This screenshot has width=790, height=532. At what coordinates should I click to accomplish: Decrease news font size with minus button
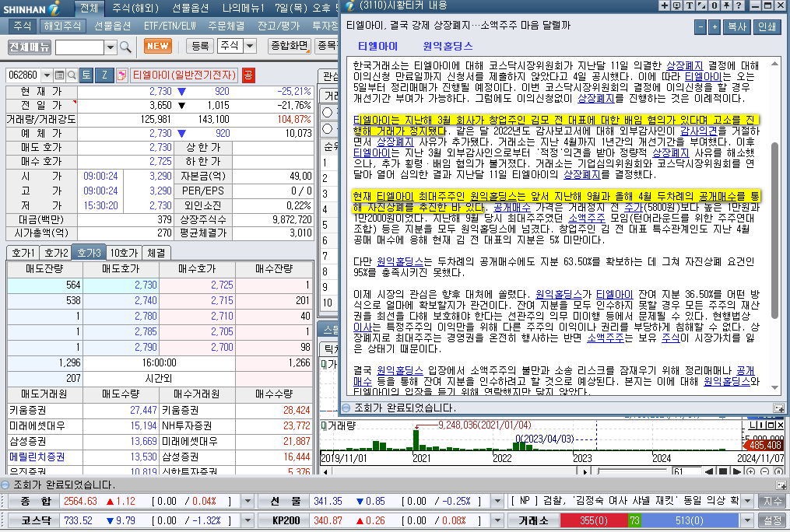700,26
